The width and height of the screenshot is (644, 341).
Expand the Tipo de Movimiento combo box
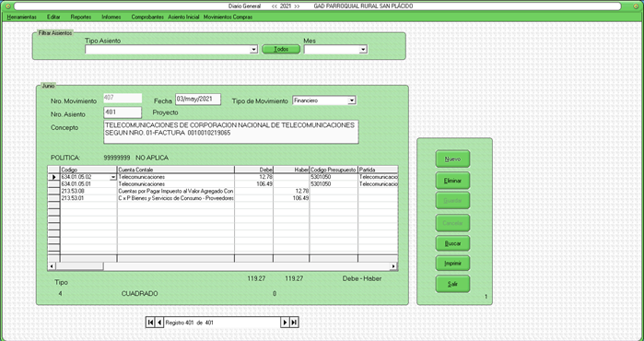352,100
